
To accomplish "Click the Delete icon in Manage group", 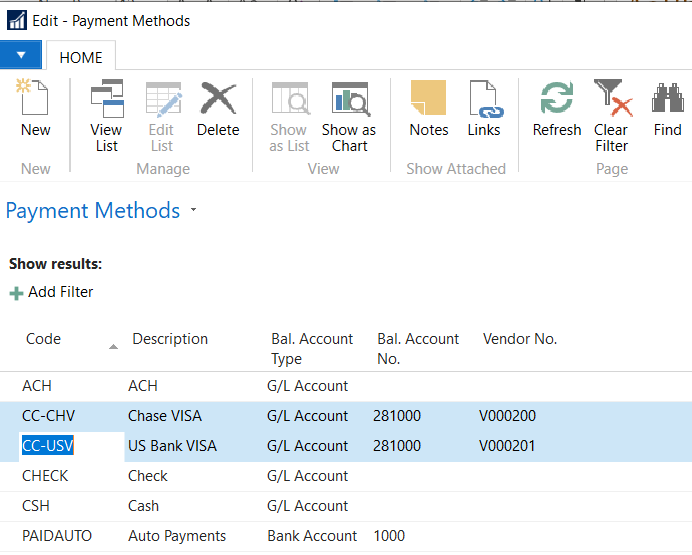I will coord(217,101).
